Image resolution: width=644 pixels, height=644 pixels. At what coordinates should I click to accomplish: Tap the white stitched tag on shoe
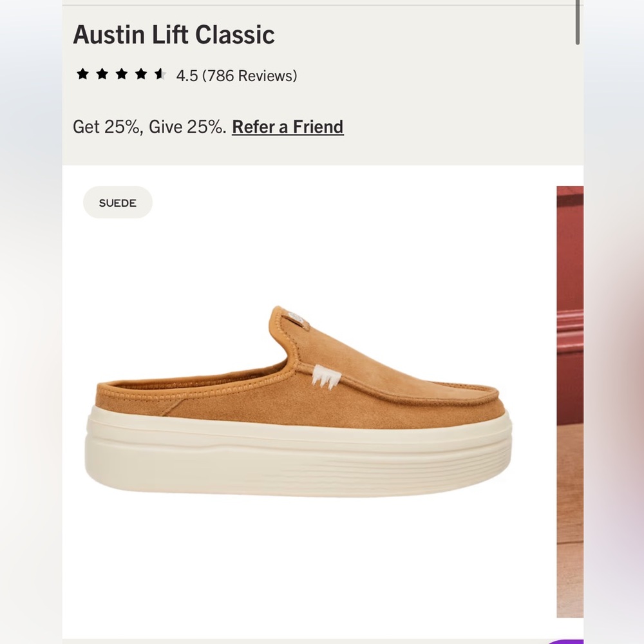[326, 377]
